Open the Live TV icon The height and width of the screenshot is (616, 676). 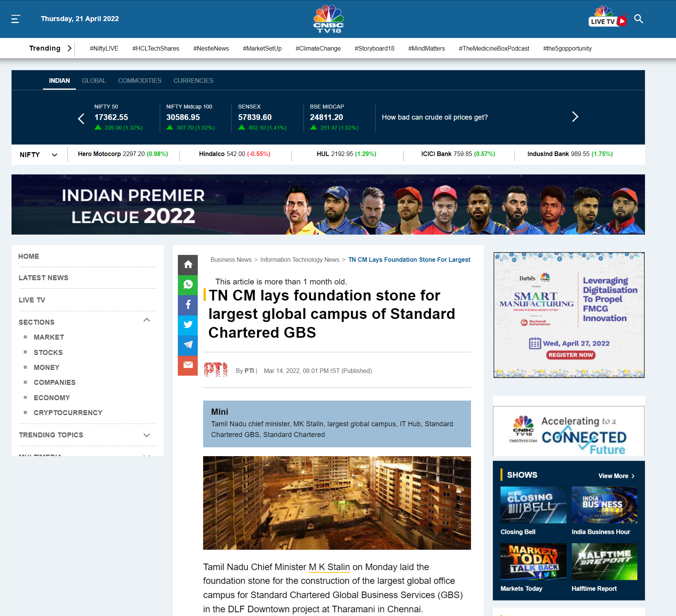608,17
